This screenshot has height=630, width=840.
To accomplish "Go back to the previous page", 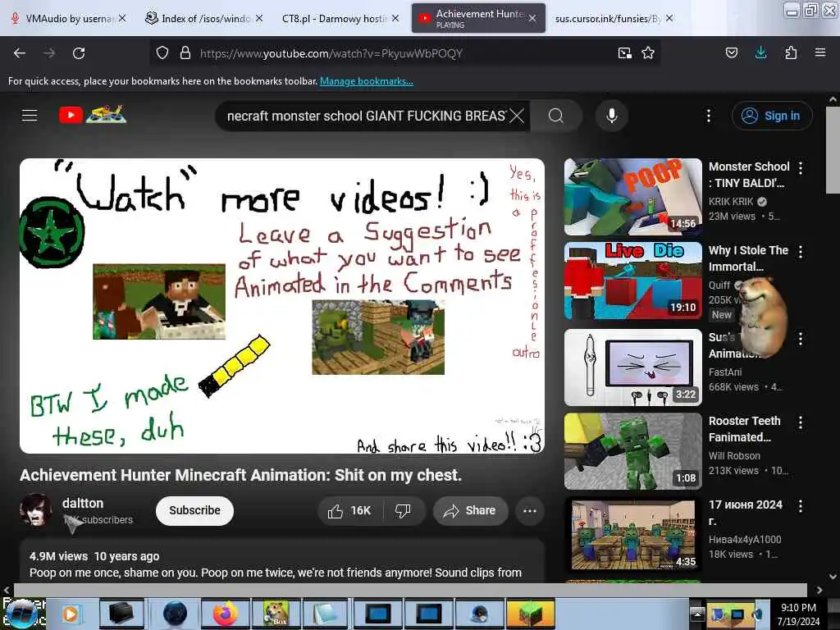I will (20, 53).
